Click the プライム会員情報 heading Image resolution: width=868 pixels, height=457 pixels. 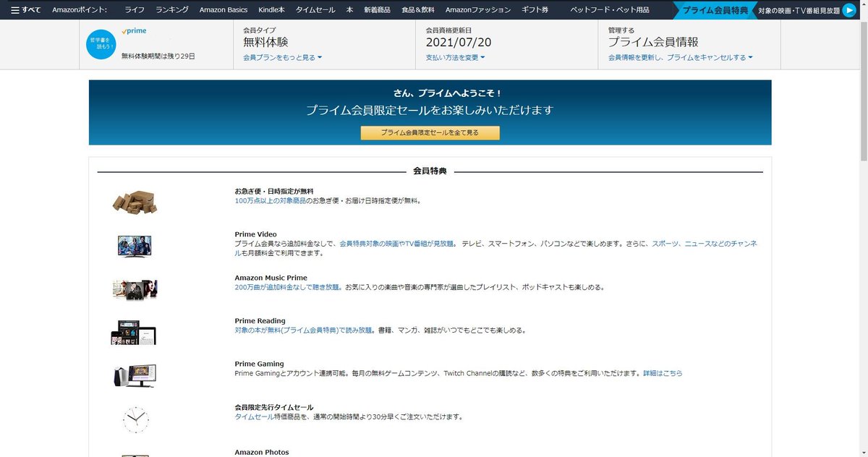pyautogui.click(x=653, y=43)
